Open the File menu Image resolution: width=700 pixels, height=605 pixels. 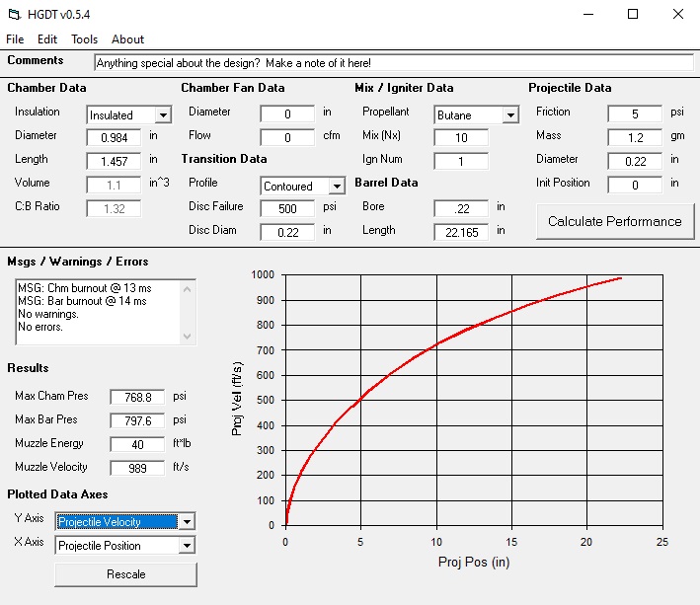(15, 39)
